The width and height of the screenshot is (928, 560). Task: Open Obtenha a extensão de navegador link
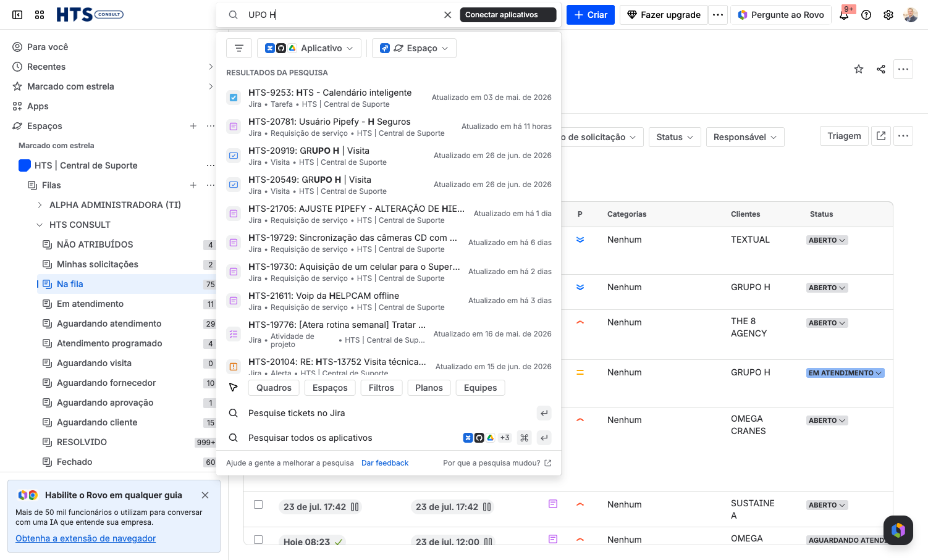tap(86, 538)
